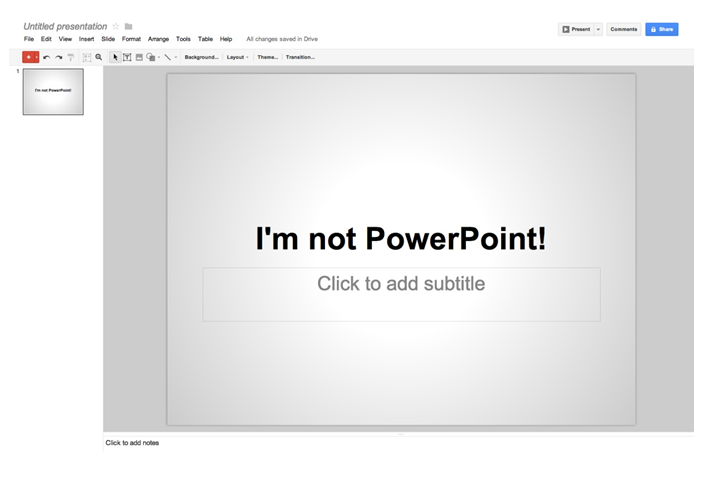Undo the last action

46,57
